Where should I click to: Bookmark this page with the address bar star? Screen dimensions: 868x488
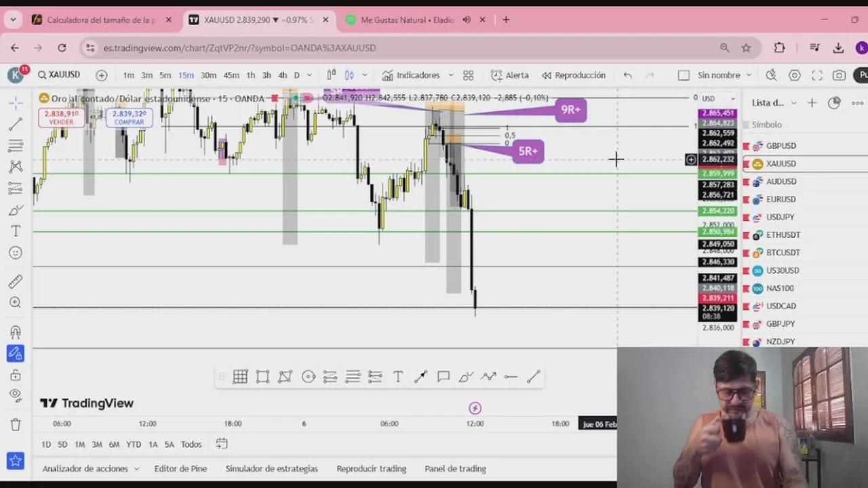coord(746,47)
